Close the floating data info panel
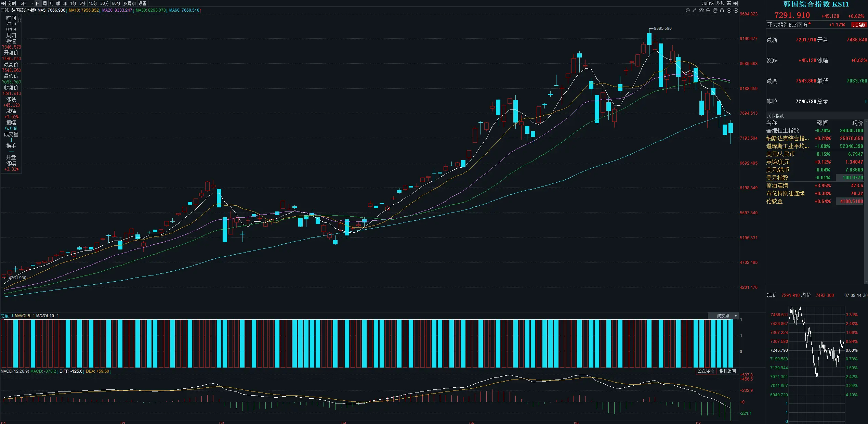The image size is (868, 424). 19,16
